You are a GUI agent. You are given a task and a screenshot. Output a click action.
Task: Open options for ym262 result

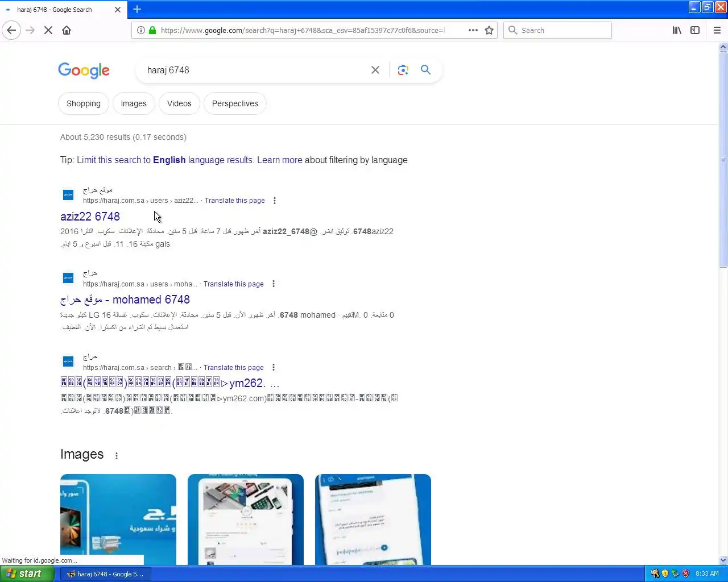(x=274, y=368)
